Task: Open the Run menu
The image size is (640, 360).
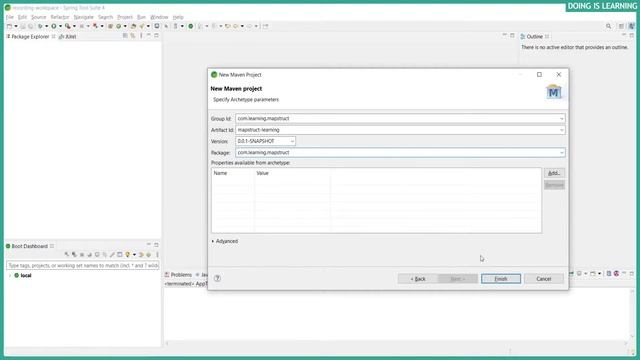Action: (x=141, y=17)
